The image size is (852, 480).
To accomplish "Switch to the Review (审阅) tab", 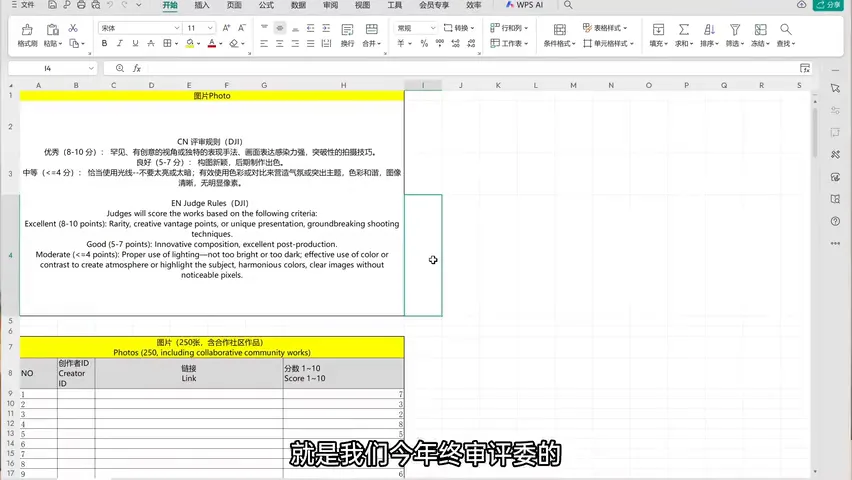I will tap(330, 5).
